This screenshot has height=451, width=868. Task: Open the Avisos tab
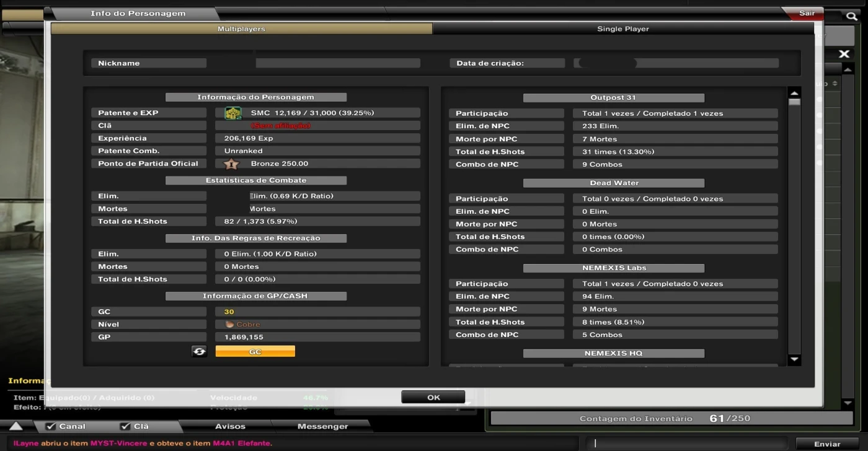coord(230,426)
